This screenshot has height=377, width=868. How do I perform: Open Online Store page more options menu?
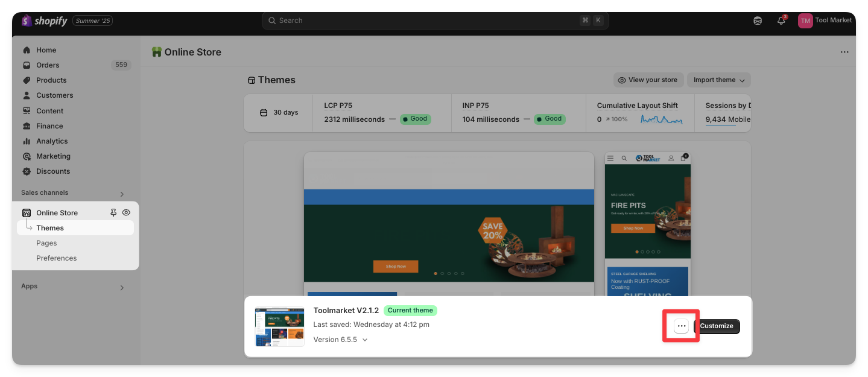tap(844, 52)
